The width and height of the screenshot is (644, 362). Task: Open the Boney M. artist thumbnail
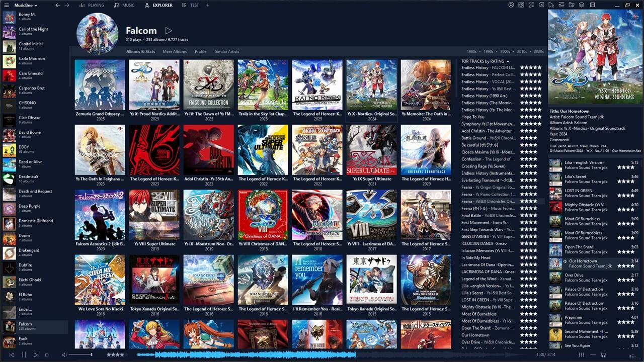[x=9, y=17]
